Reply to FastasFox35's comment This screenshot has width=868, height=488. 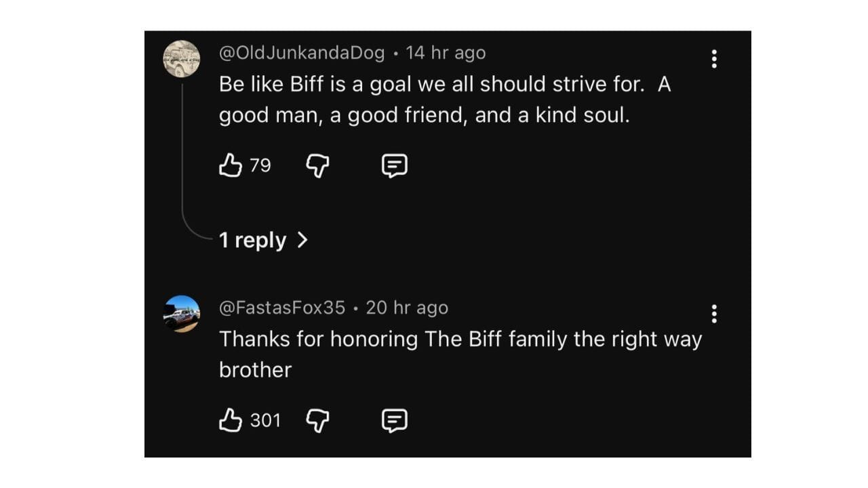394,420
